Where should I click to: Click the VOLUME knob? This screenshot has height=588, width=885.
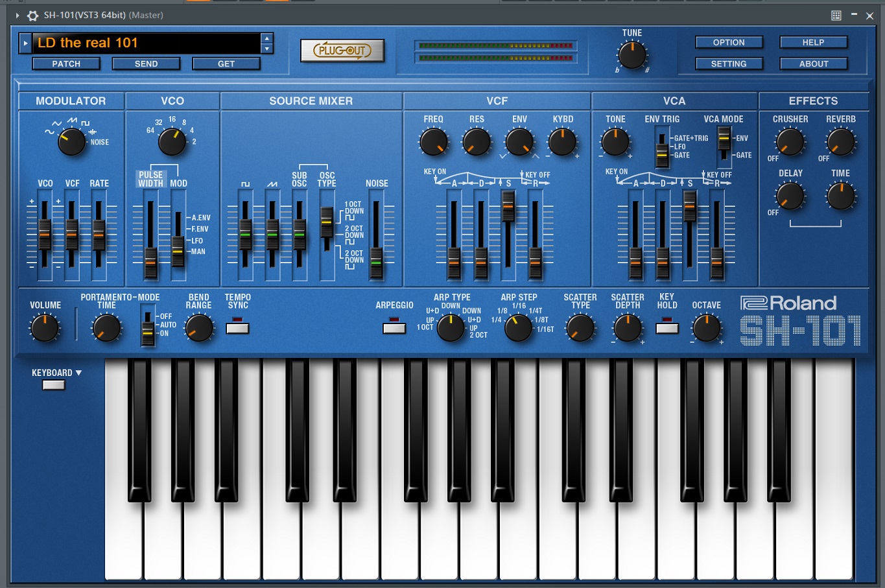45,328
